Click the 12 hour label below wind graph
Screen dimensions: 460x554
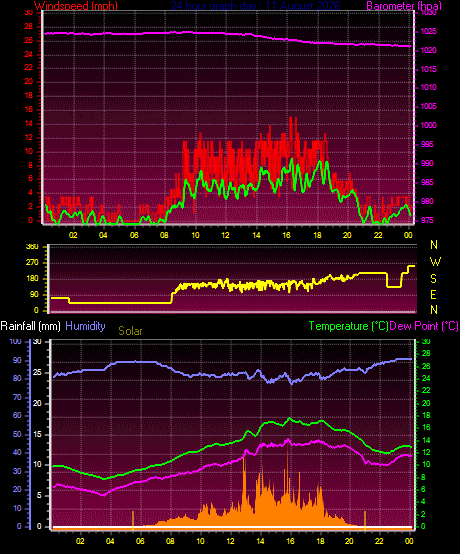click(225, 235)
